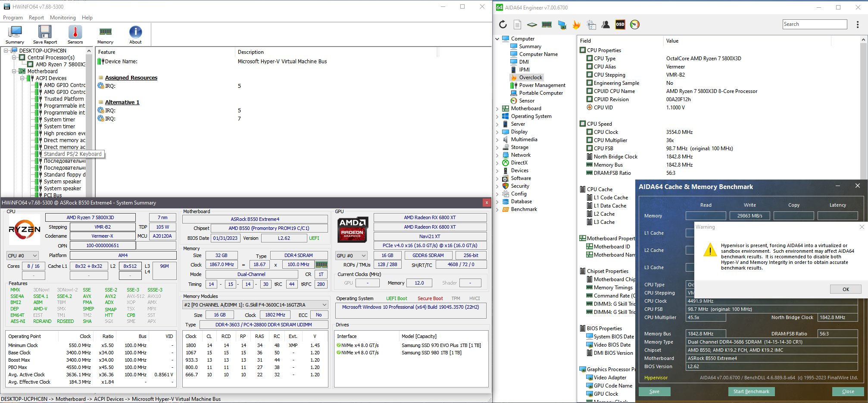Click the Ryzen logo in System Summary
This screenshot has height=403, width=868.
(x=25, y=229)
